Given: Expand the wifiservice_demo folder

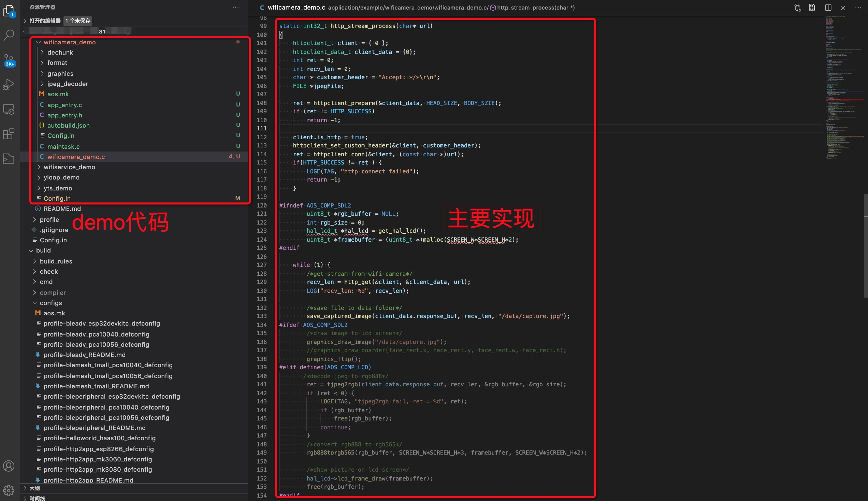Looking at the screenshot, I should (x=39, y=167).
